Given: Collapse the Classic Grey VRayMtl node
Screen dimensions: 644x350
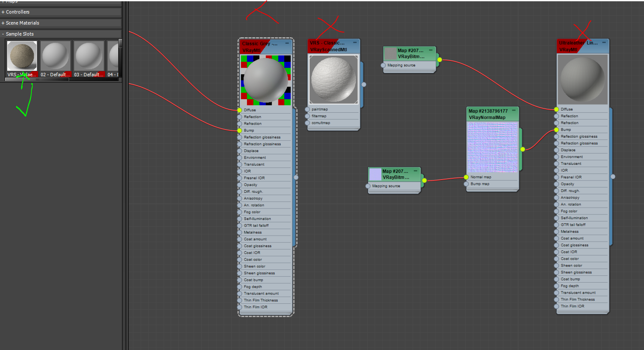Looking at the screenshot, I should pos(287,43).
